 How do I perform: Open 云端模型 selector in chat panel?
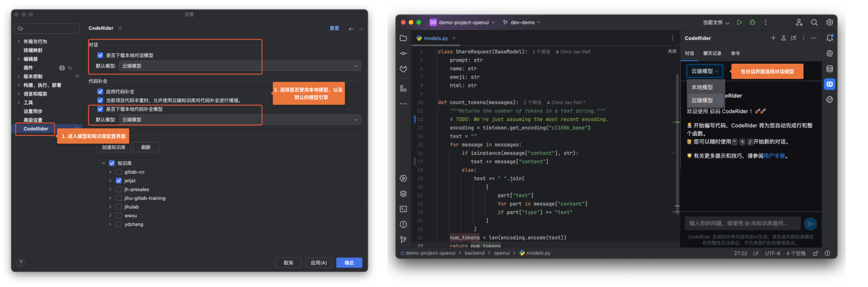705,71
